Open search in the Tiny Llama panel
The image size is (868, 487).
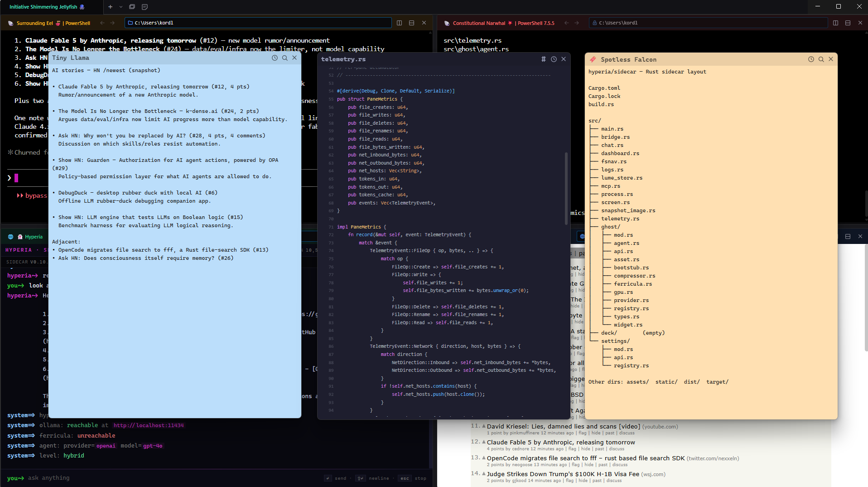[x=285, y=58]
